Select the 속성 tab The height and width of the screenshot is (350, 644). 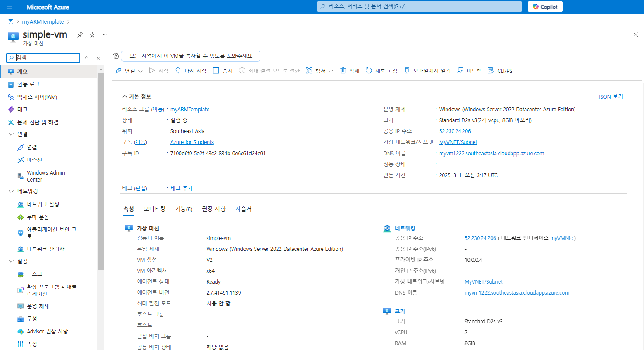click(128, 209)
